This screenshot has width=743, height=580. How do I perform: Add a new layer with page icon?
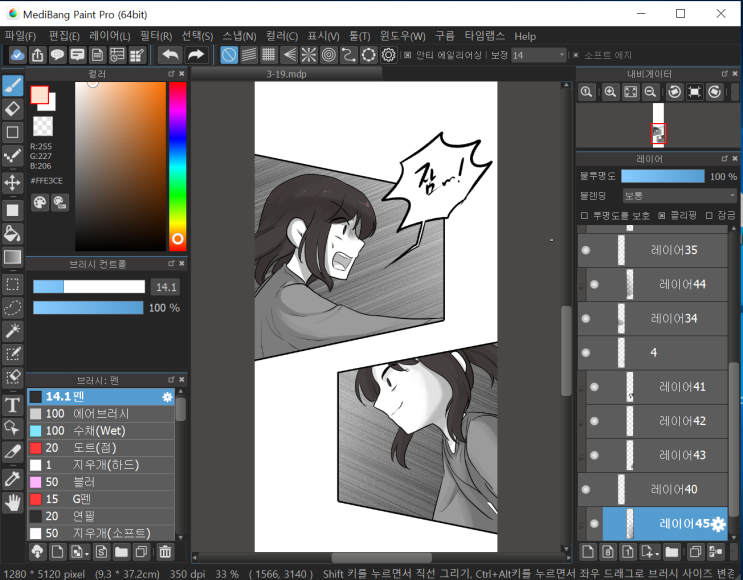tap(588, 552)
